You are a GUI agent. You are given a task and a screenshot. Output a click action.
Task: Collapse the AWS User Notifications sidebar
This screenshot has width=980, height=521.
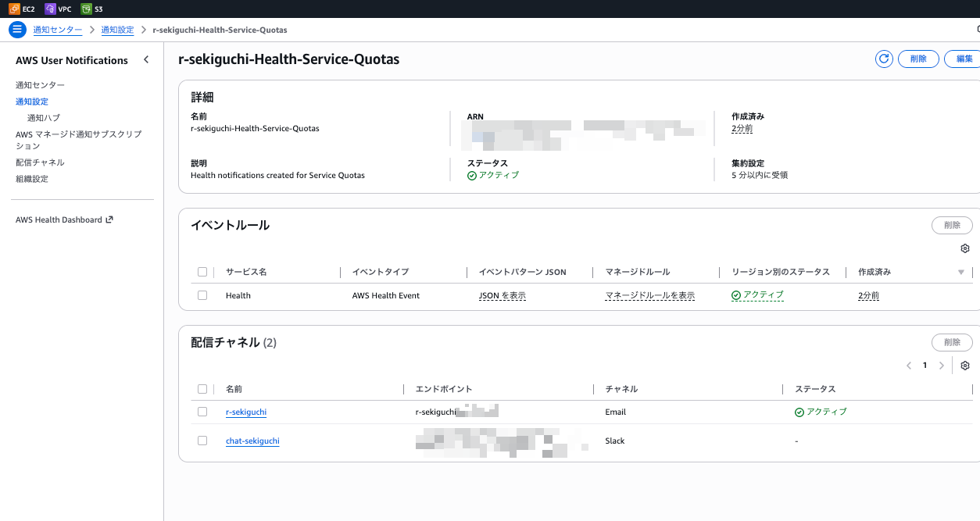[146, 60]
